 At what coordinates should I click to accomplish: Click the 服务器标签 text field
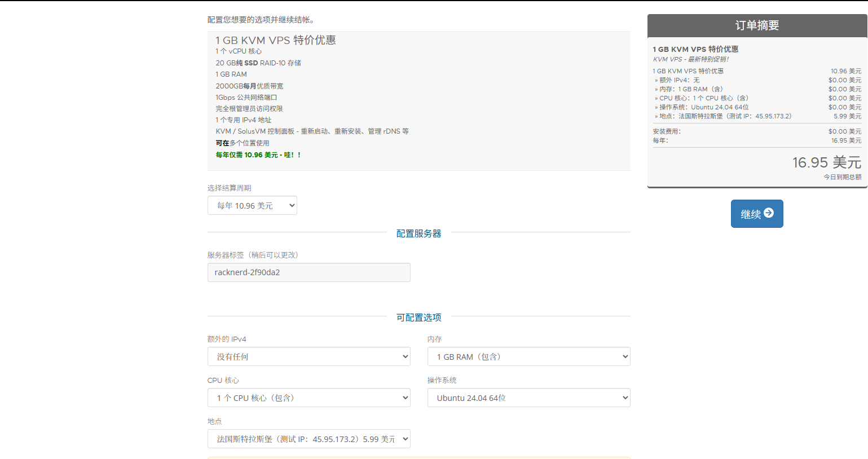point(309,272)
